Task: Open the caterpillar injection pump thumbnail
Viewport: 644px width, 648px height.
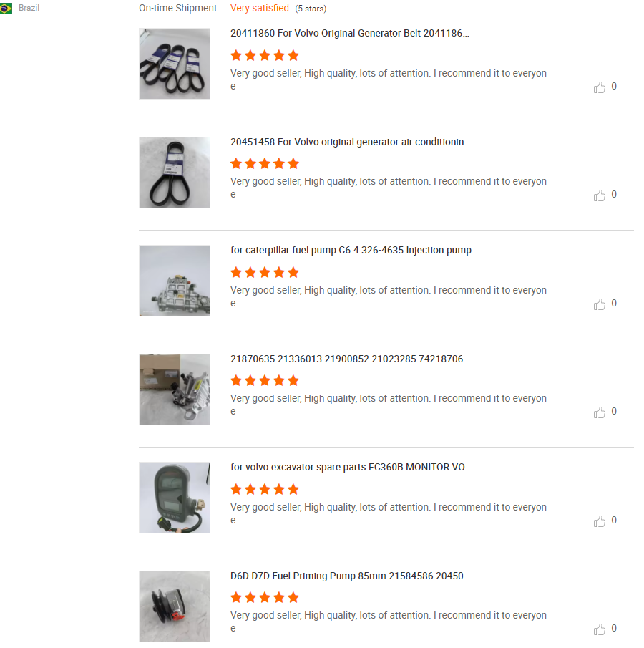Action: click(175, 281)
